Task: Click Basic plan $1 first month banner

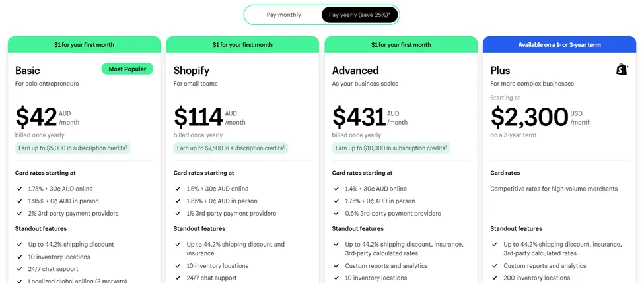Action: (x=84, y=45)
